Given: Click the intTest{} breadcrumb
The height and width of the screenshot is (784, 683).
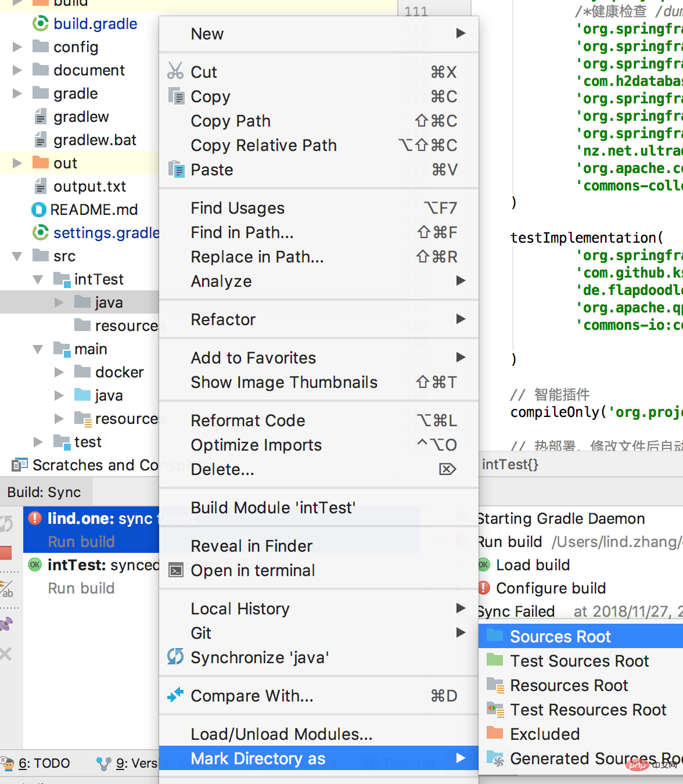Looking at the screenshot, I should pos(510,464).
